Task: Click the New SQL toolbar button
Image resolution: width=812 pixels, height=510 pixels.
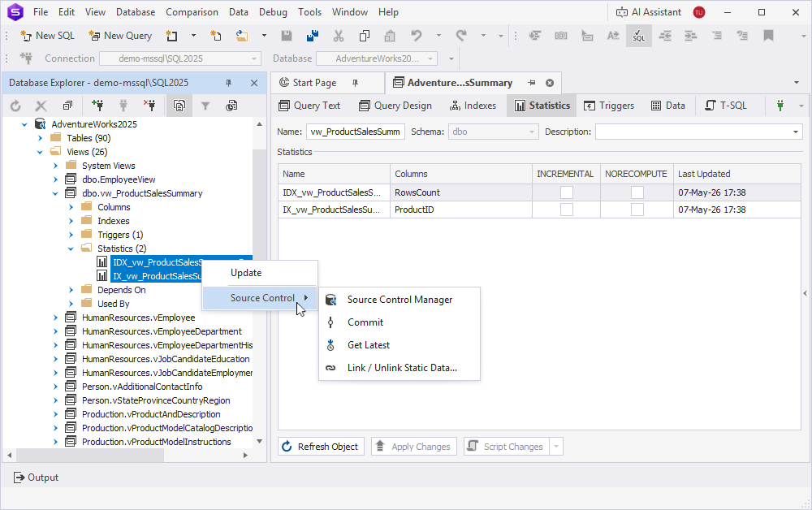Action: coord(47,36)
